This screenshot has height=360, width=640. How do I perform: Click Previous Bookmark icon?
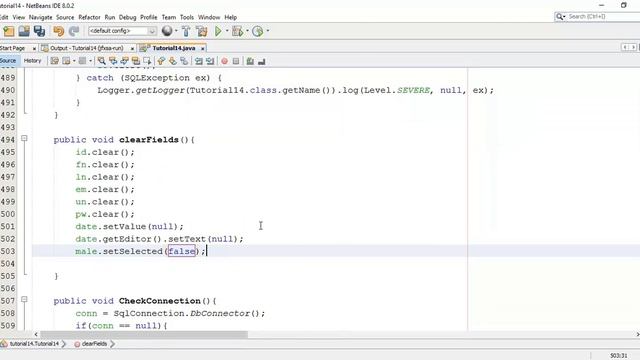click(x=161, y=61)
